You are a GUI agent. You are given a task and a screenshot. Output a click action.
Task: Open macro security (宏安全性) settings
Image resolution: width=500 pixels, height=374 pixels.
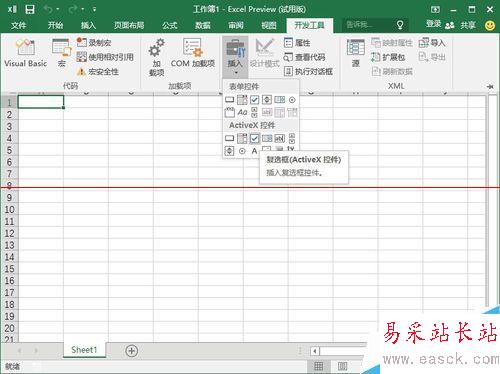point(97,71)
